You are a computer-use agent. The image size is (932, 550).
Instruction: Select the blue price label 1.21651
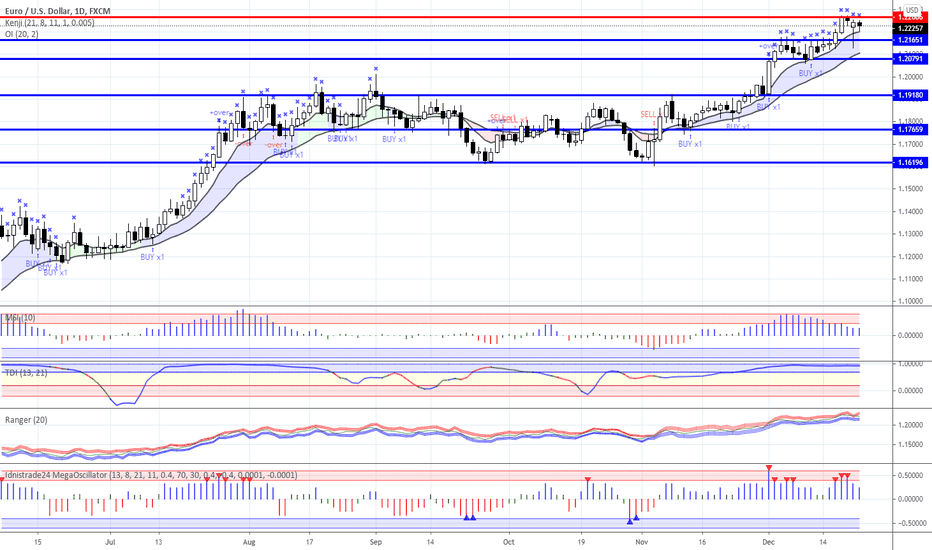(910, 40)
